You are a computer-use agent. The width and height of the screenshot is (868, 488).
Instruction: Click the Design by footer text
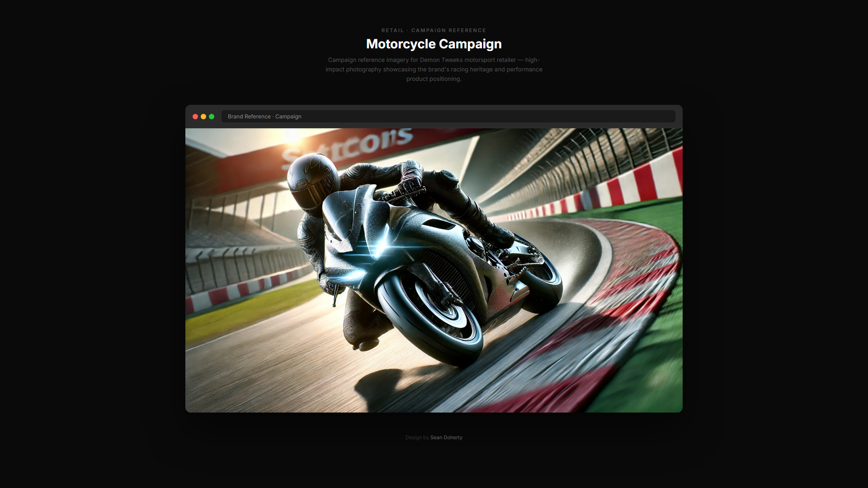click(x=417, y=437)
